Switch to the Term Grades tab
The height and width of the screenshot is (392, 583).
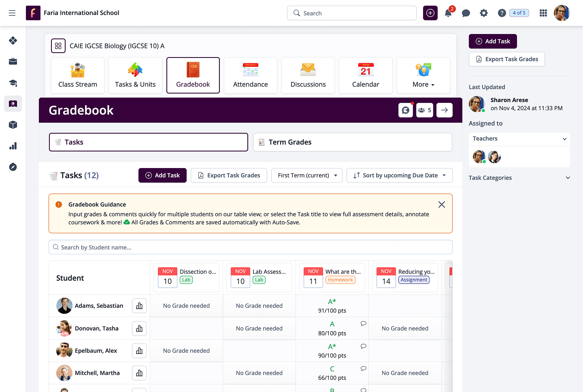tap(352, 142)
